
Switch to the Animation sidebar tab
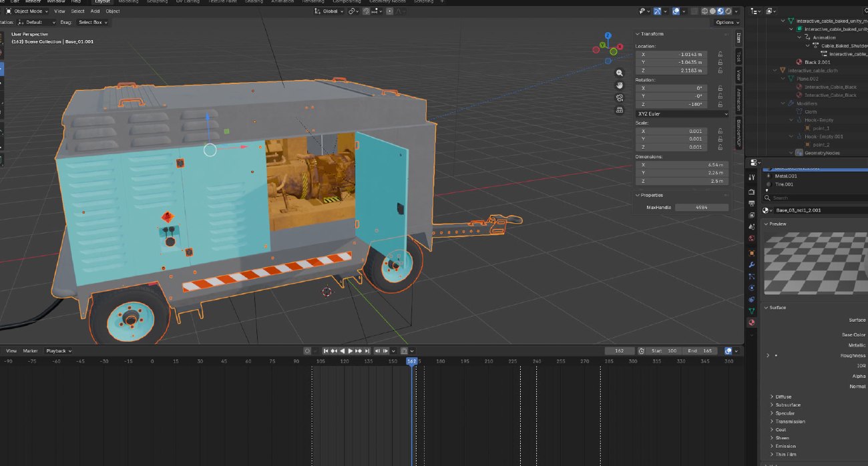(x=738, y=99)
